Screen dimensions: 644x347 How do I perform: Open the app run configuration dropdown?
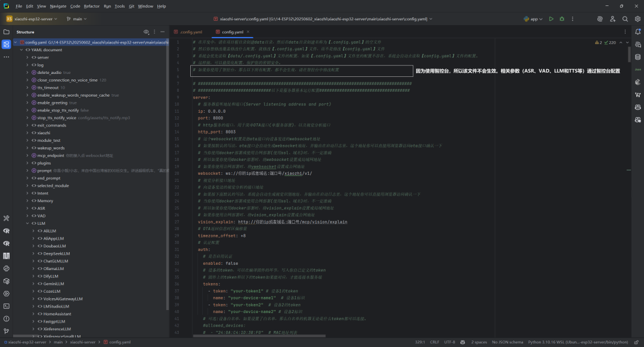point(533,19)
